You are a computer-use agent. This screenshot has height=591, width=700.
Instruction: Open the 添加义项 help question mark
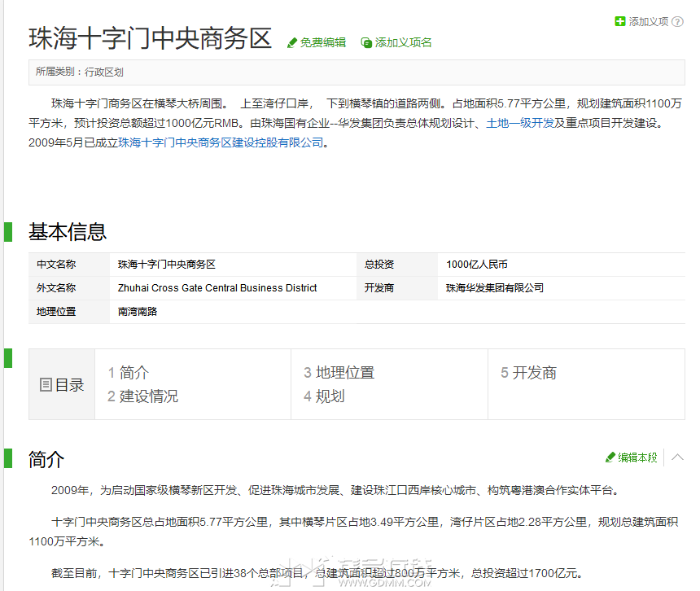click(678, 21)
